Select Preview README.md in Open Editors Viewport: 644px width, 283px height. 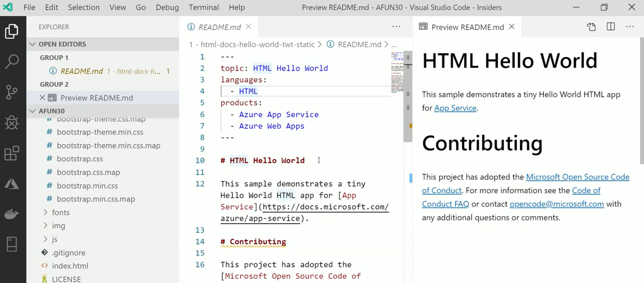click(103, 98)
